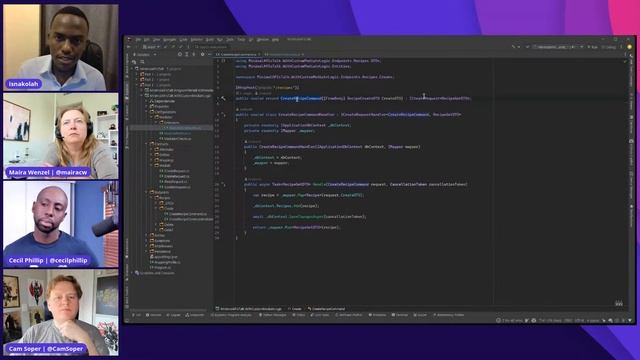Select the GetAll folder under Recipes

[167, 230]
